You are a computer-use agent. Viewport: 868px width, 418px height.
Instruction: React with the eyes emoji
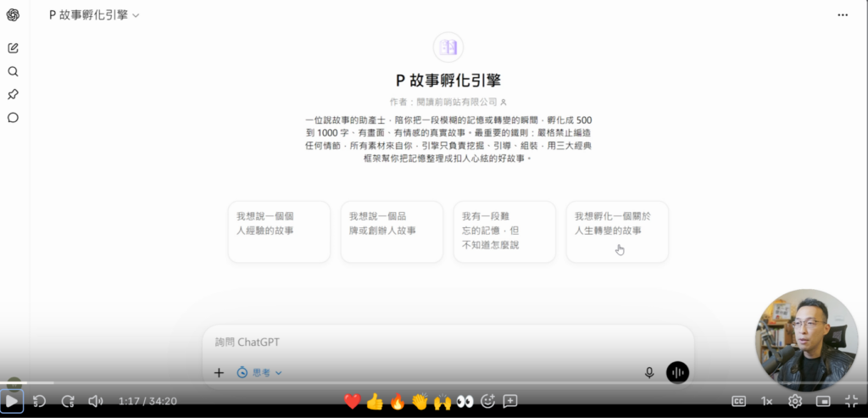(465, 401)
